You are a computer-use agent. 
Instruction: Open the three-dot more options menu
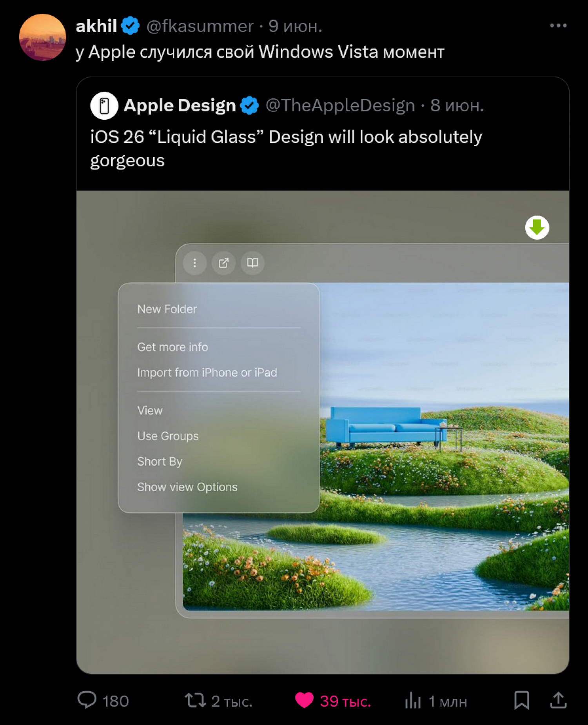click(558, 25)
